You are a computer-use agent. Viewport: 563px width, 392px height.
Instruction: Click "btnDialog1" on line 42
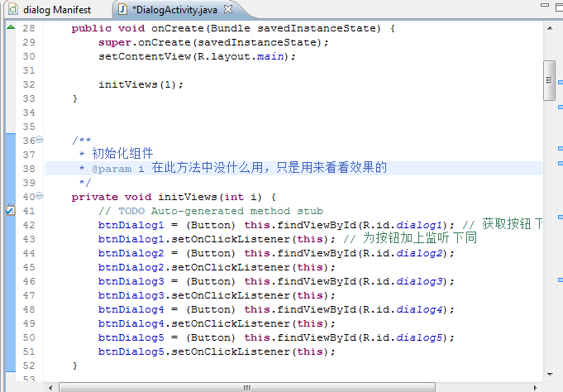[131, 225]
